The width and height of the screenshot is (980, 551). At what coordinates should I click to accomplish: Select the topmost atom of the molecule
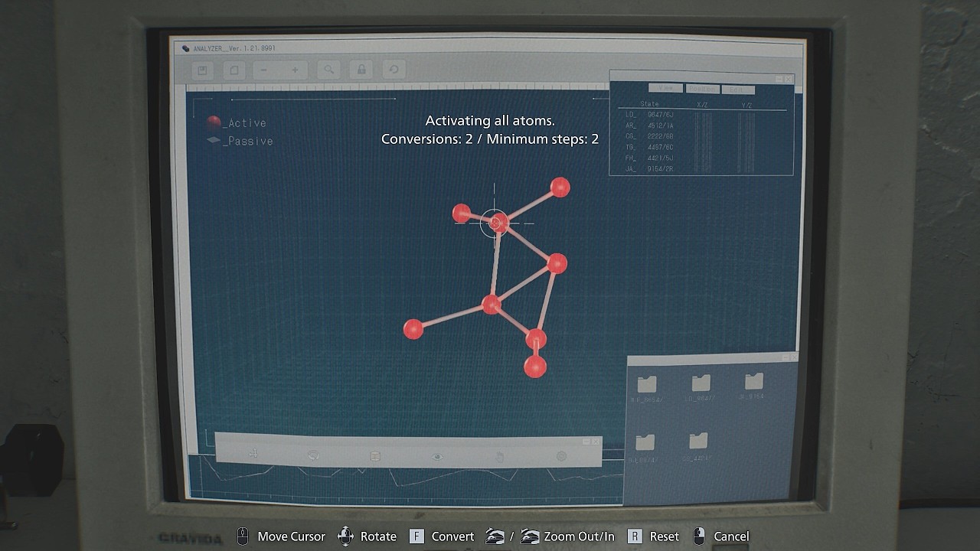(x=560, y=187)
